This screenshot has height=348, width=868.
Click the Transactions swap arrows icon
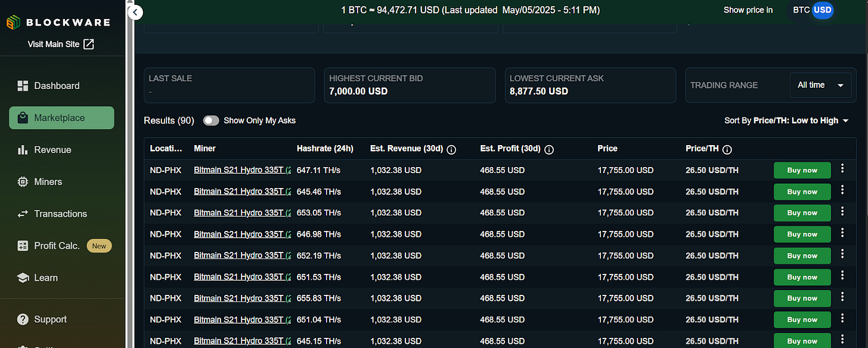coord(23,214)
